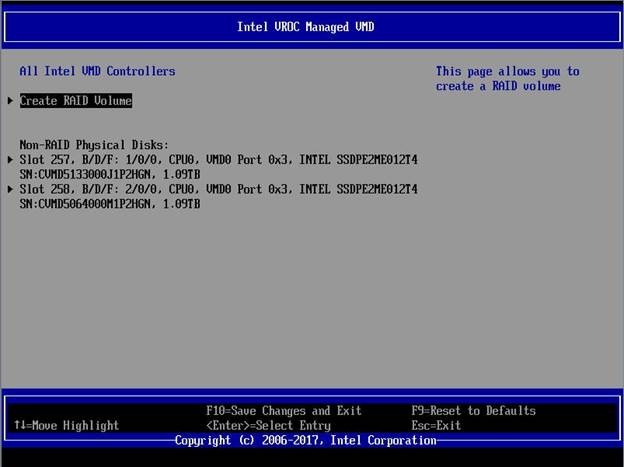Click the Intel Corporation copyright line
Screen dimensions: 624x467
[306, 440]
